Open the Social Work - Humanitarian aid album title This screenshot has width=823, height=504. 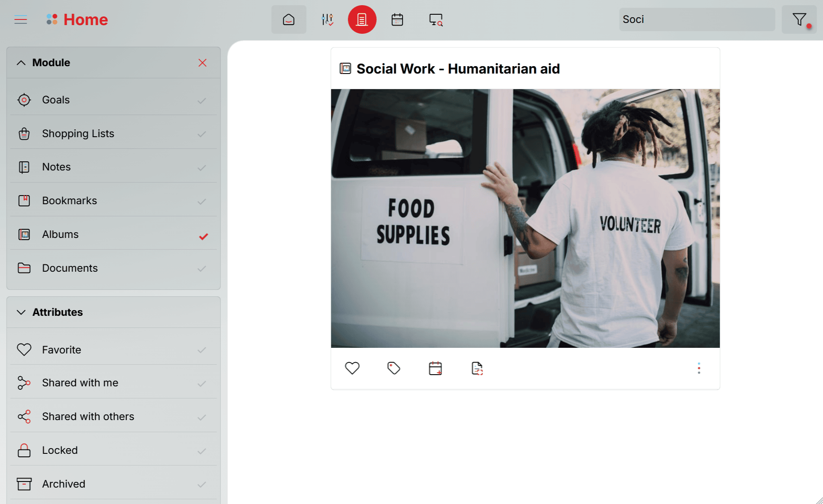pos(458,68)
